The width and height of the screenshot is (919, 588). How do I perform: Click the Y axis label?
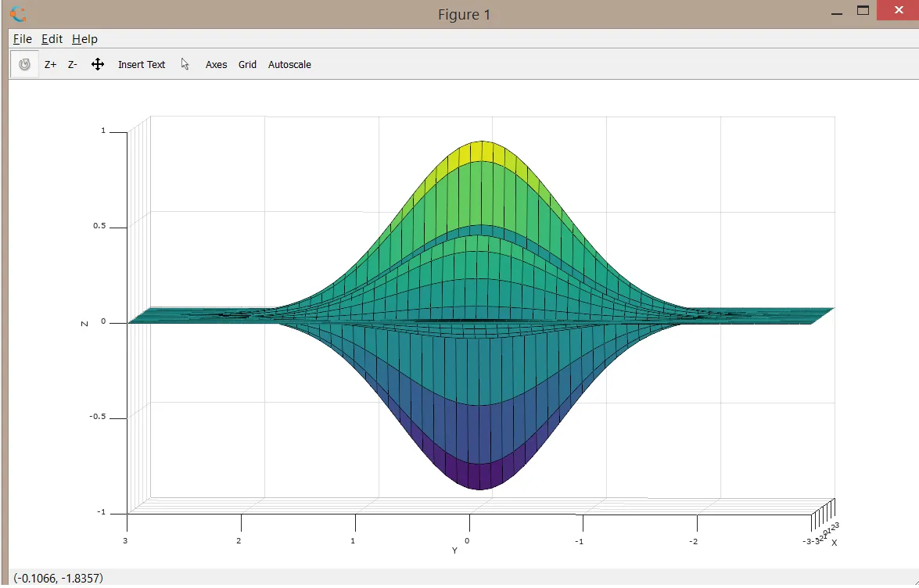(x=454, y=550)
